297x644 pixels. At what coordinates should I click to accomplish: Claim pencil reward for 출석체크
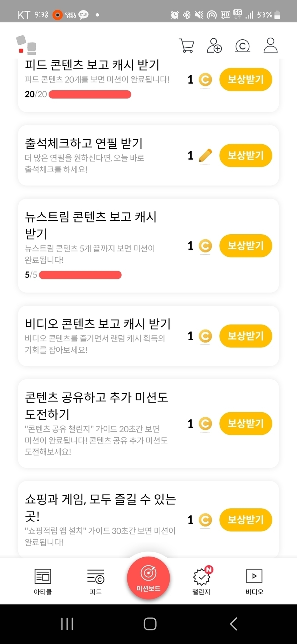245,155
